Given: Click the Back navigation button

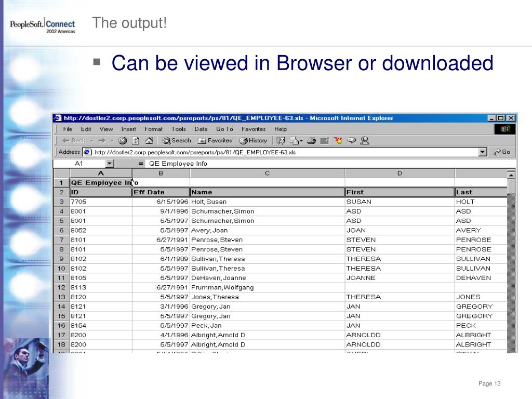Looking at the screenshot, I should (x=74, y=140).
